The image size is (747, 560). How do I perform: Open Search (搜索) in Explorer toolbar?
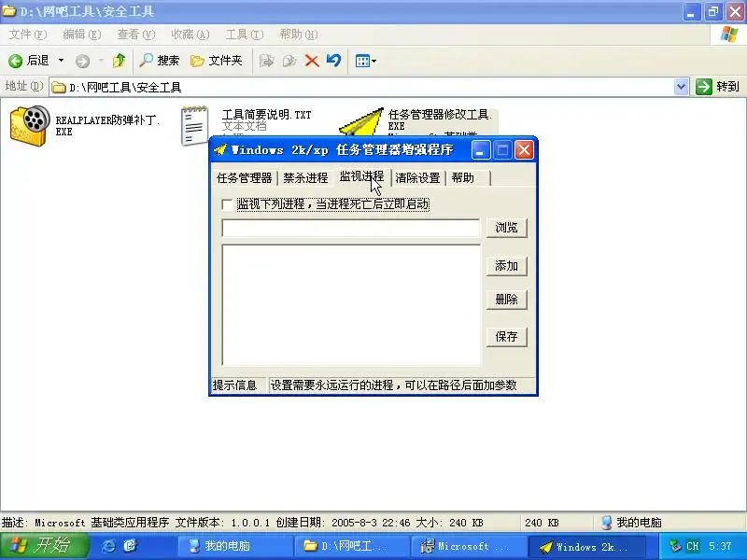pos(159,61)
